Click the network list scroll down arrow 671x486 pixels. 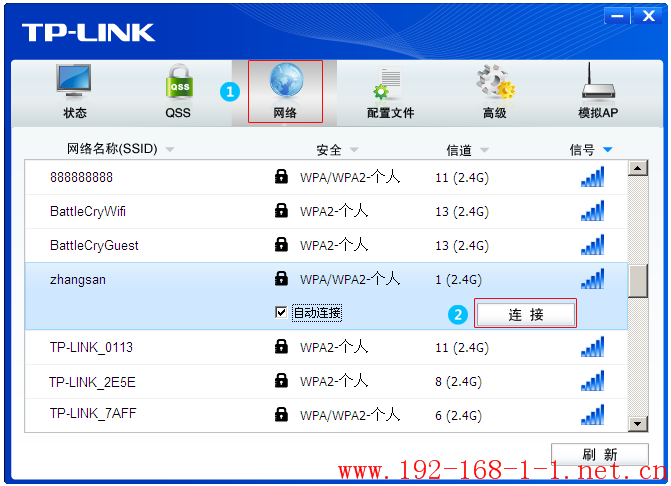[x=638, y=424]
